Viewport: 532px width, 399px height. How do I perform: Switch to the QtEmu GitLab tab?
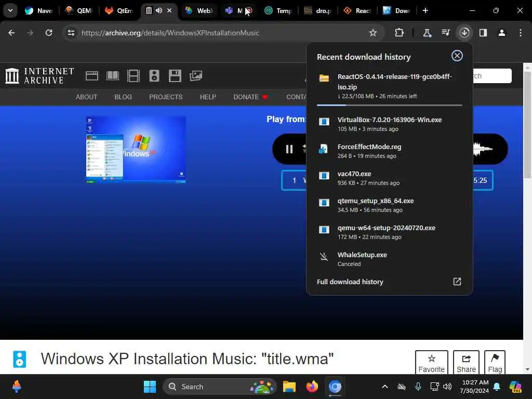pyautogui.click(x=118, y=10)
